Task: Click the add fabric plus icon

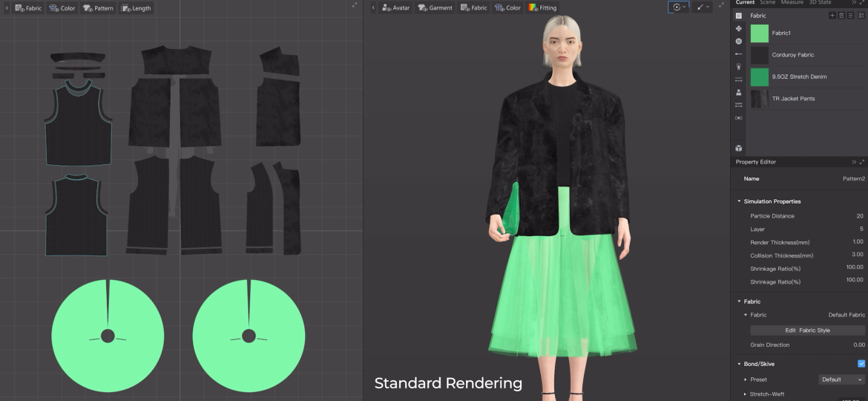Action: [x=832, y=16]
